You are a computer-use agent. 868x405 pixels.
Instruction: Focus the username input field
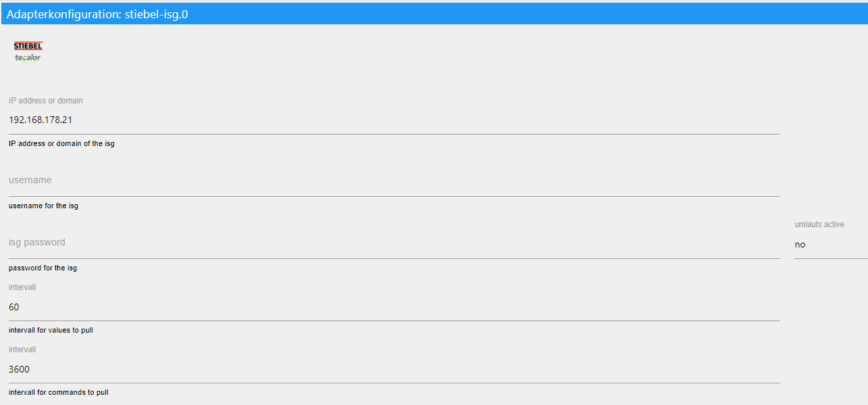click(394, 181)
